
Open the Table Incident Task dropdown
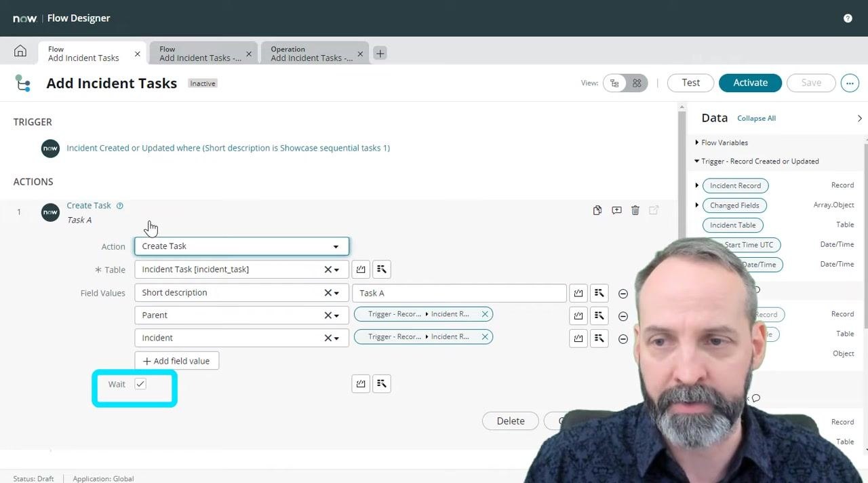[x=336, y=270]
